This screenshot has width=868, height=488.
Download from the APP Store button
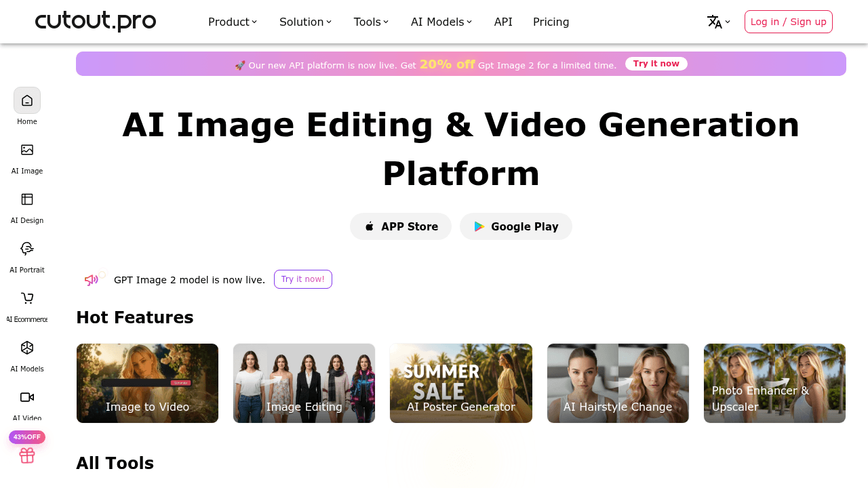pos(401,226)
